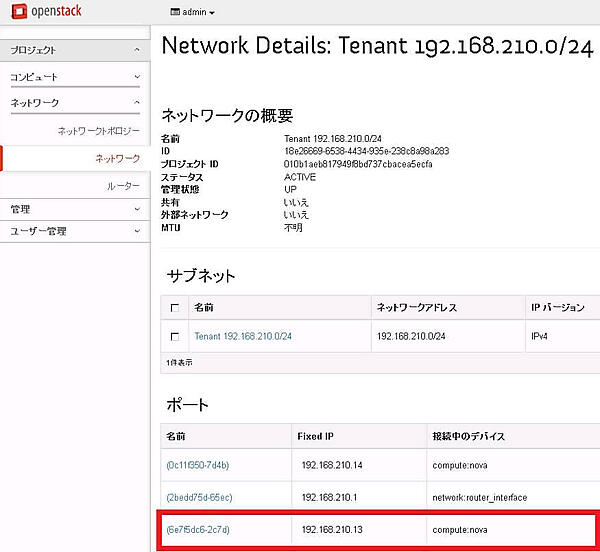Open port (0c11f350-7d4b) link

click(197, 465)
